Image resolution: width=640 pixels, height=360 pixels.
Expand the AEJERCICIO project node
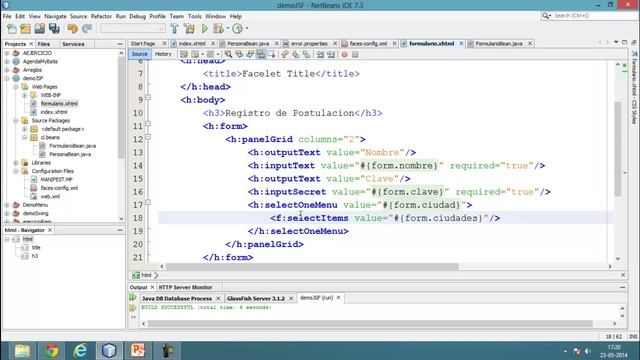point(7,53)
